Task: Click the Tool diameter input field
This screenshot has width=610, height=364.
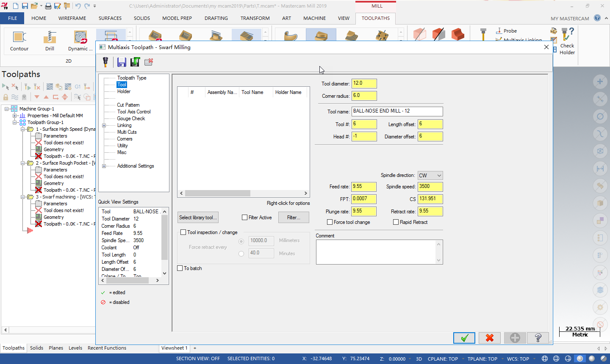Action: tap(364, 83)
